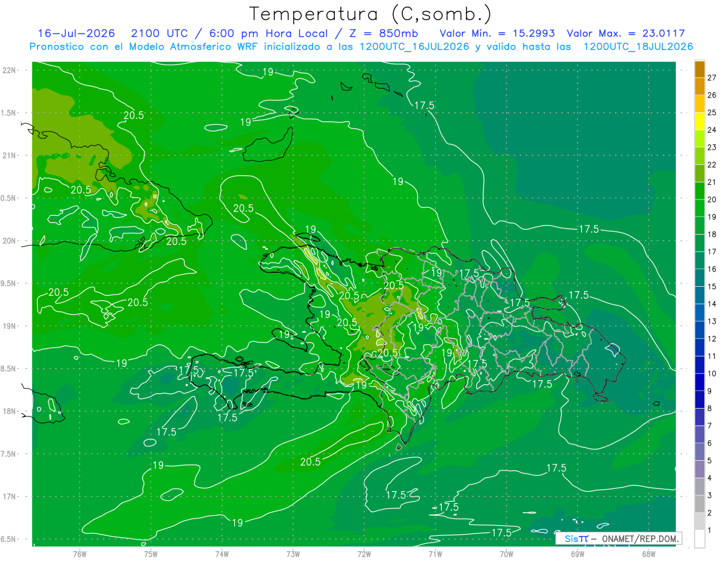Viewport: 728px width, 562px height.
Task: Click the 17N latitude axis label
Action: (10, 497)
